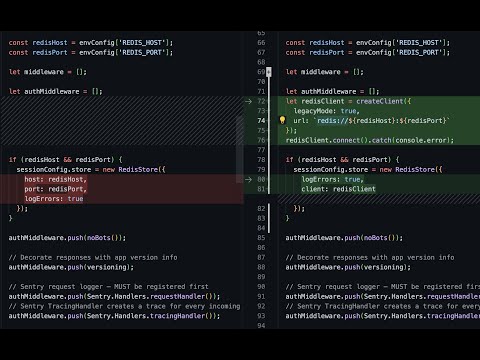
Task: Click line number 93 in the gutter
Action: click(x=261, y=316)
